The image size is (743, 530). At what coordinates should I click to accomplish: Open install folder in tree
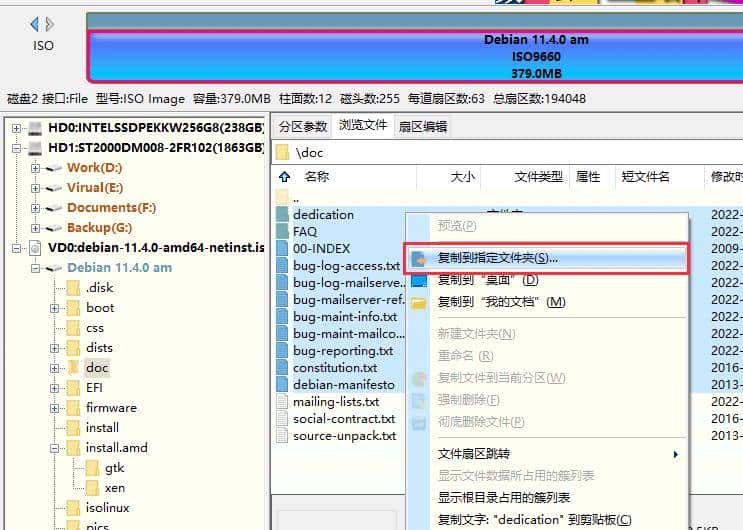tap(102, 428)
